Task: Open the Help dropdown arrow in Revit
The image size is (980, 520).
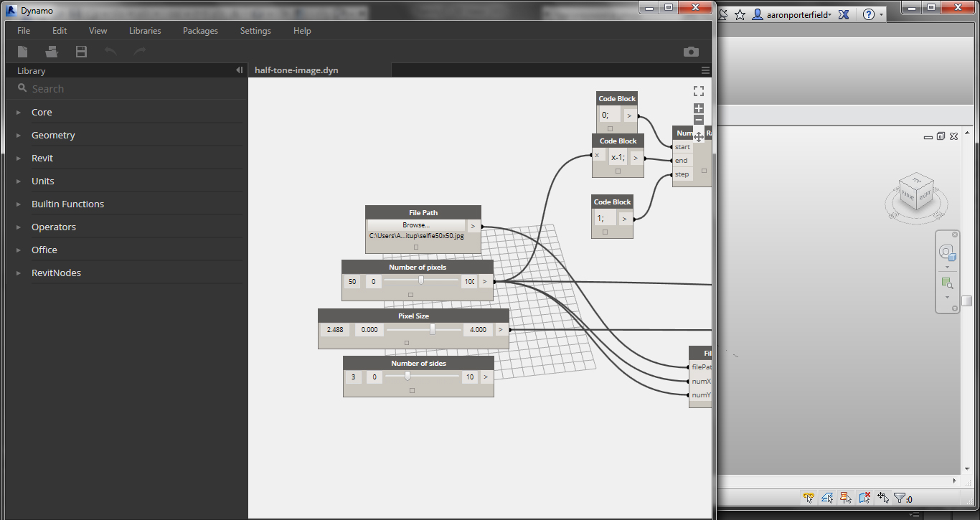Action: 881,14
